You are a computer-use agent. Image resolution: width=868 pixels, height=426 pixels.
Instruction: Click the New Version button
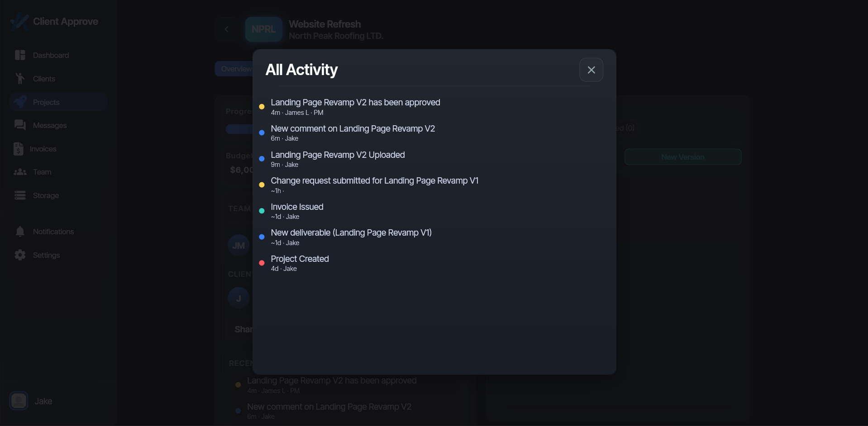coord(683,156)
